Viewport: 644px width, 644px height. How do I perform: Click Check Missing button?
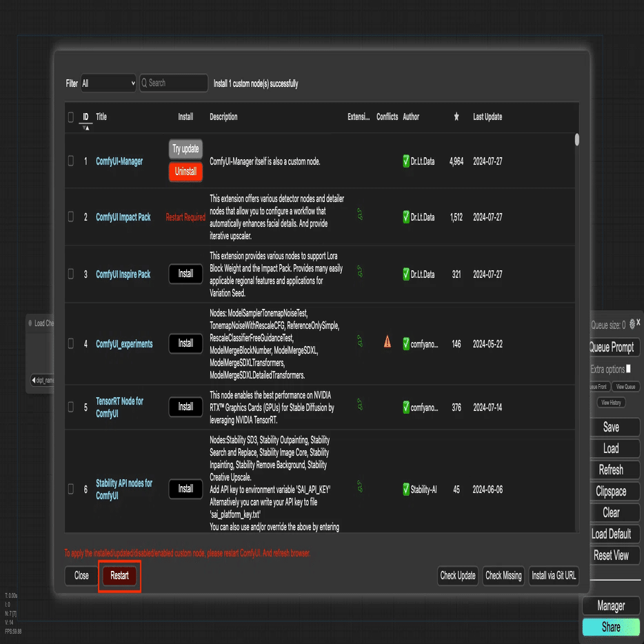pos(503,576)
